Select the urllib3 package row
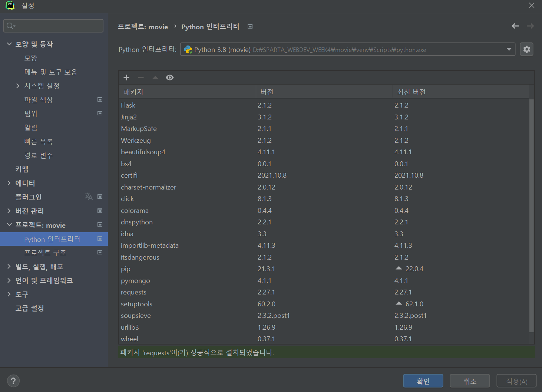The image size is (542, 392). click(x=324, y=327)
